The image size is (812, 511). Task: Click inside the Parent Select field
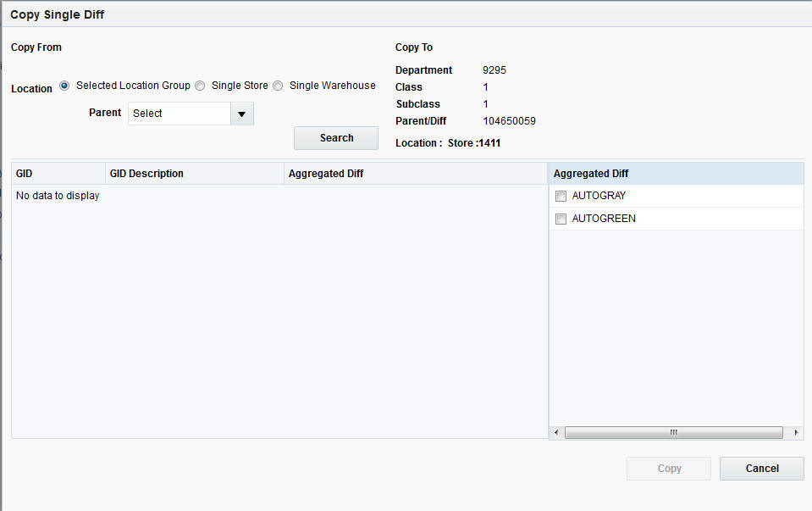pos(180,113)
